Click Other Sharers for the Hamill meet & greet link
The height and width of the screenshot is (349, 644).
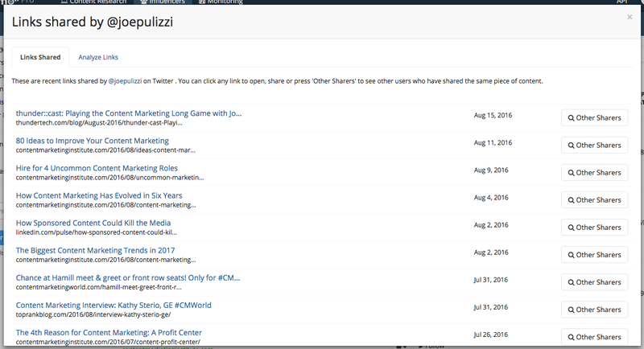594,282
